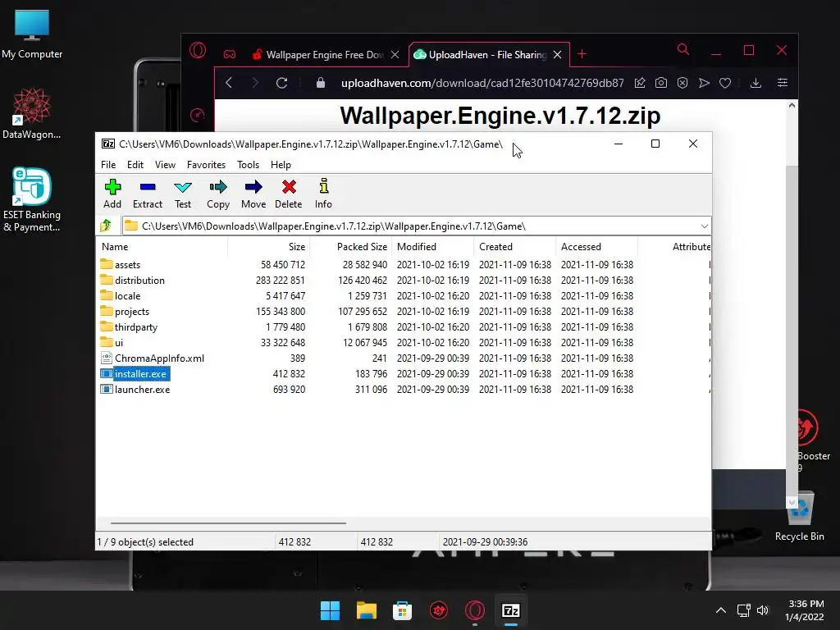Select the ui folder
Image resolution: width=840 pixels, height=630 pixels.
pyautogui.click(x=119, y=342)
